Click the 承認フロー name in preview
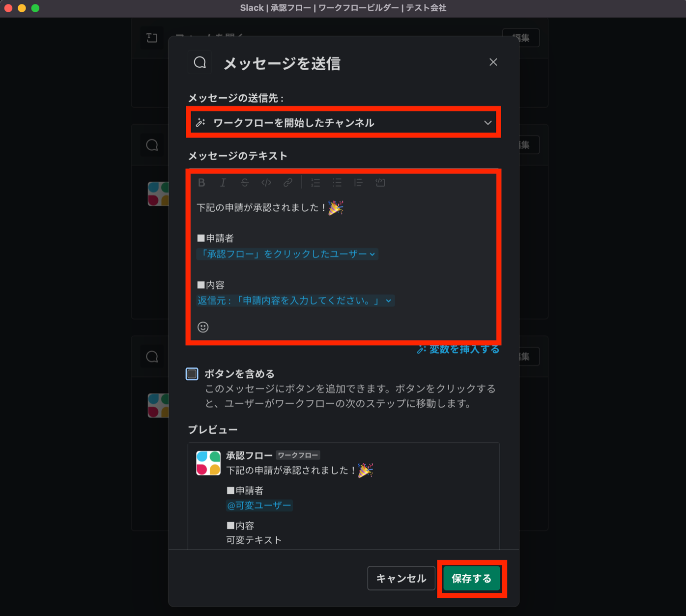Viewport: 686px width, 616px height. (249, 455)
